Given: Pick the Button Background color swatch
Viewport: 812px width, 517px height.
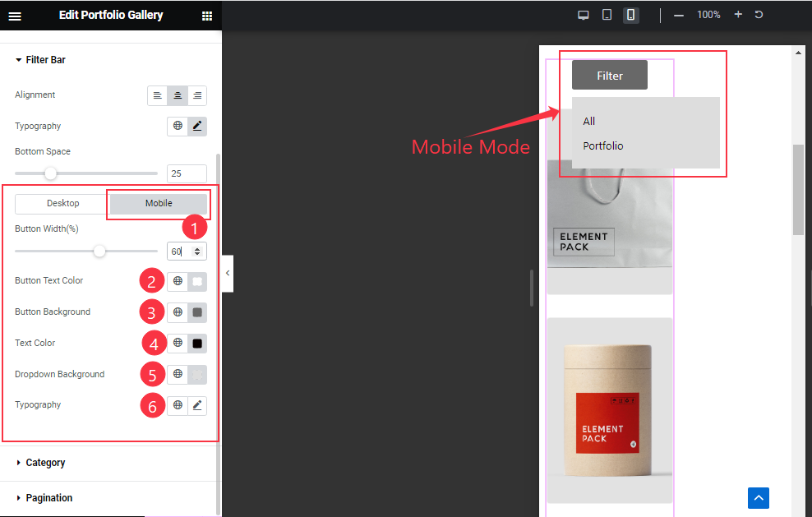Looking at the screenshot, I should click(x=197, y=312).
